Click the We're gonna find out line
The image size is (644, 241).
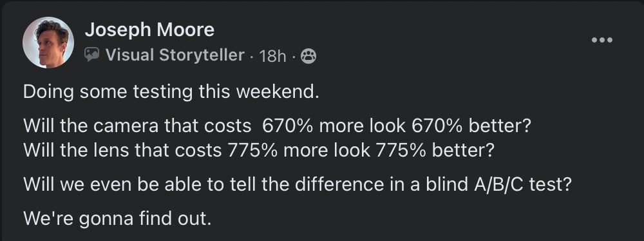117,218
